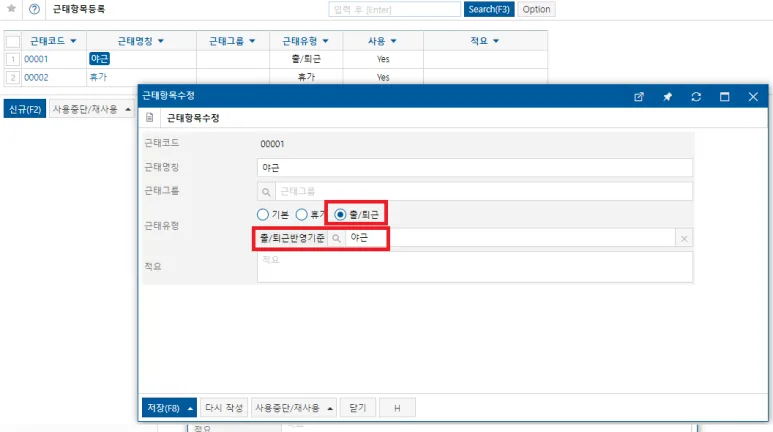Click the 근태그룹 search magnifier icon
Image resolution: width=773 pixels, height=432 pixels.
pos(266,192)
